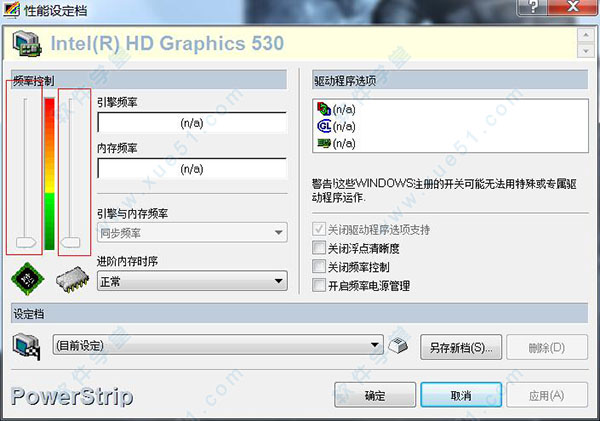Open the 进阶内存时序 dropdown
Viewport: 600px width, 421px height.
(277, 282)
